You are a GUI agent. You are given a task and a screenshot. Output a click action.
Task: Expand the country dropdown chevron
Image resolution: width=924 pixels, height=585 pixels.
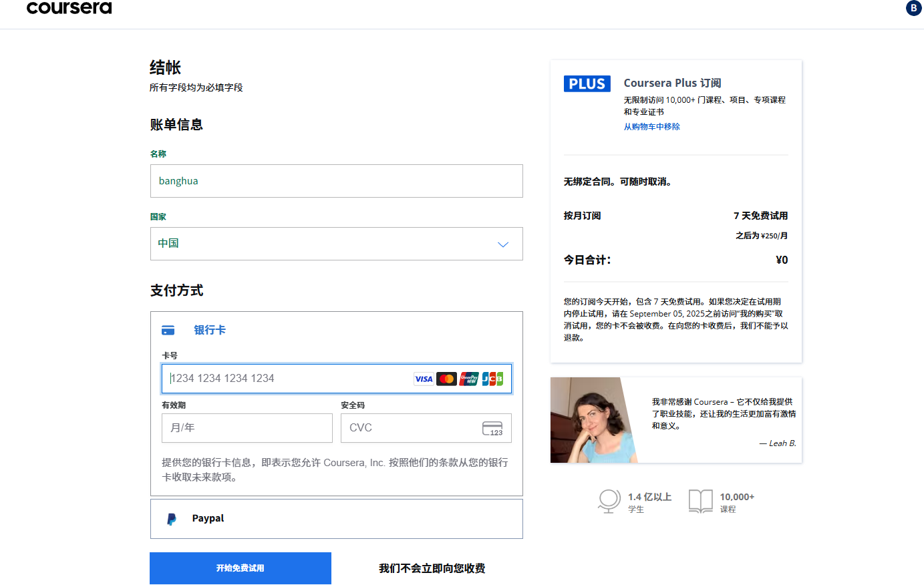(503, 244)
